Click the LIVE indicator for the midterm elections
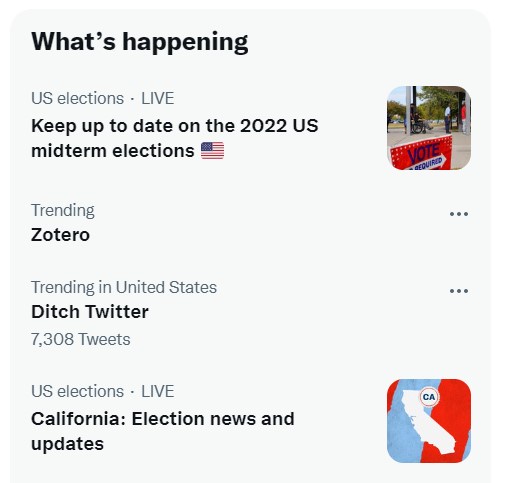510x483 pixels. pyautogui.click(x=158, y=98)
